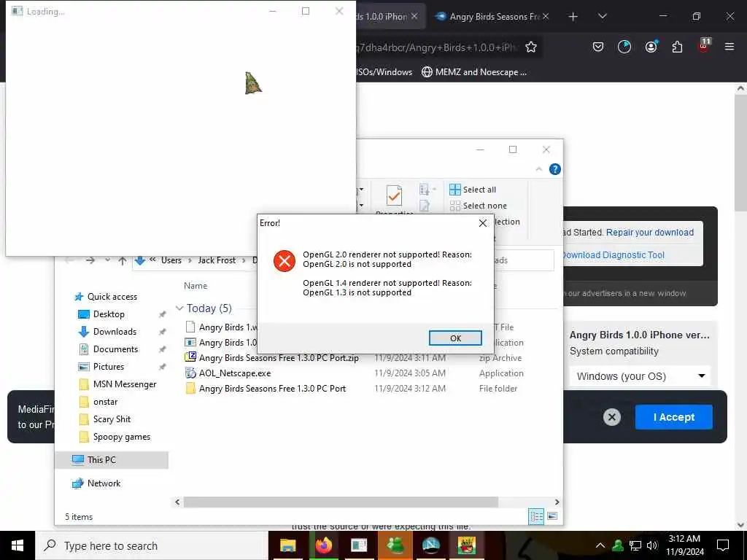Show hidden system tray icons
747x560 pixels.
point(600,545)
